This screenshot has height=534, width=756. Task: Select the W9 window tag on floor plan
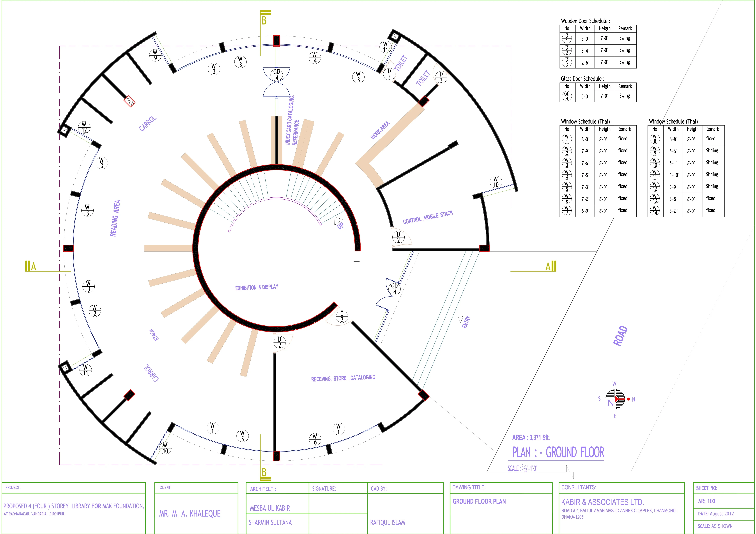[155, 55]
